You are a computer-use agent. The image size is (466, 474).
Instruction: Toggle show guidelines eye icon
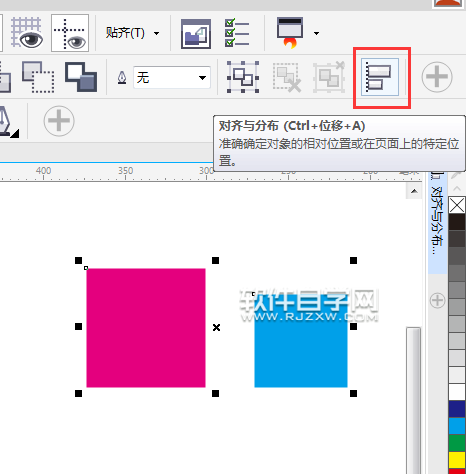pos(70,33)
